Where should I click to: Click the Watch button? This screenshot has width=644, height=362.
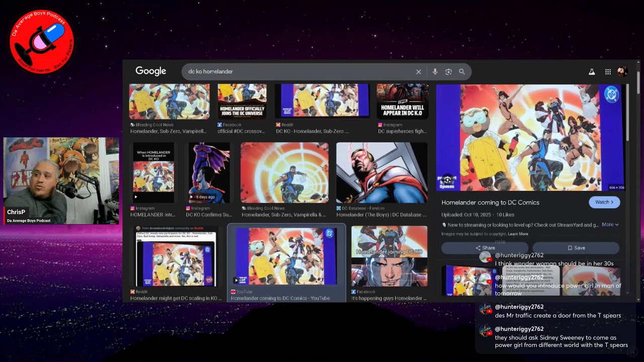(x=604, y=202)
